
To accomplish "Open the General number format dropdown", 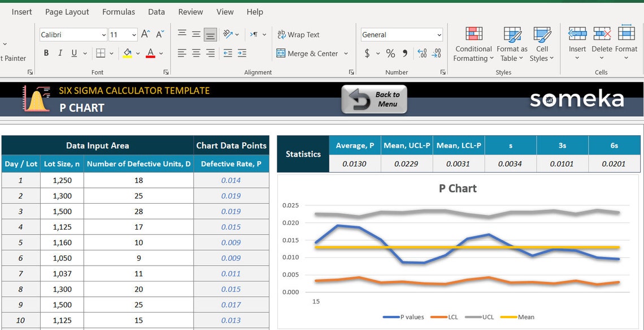I will [x=401, y=34].
